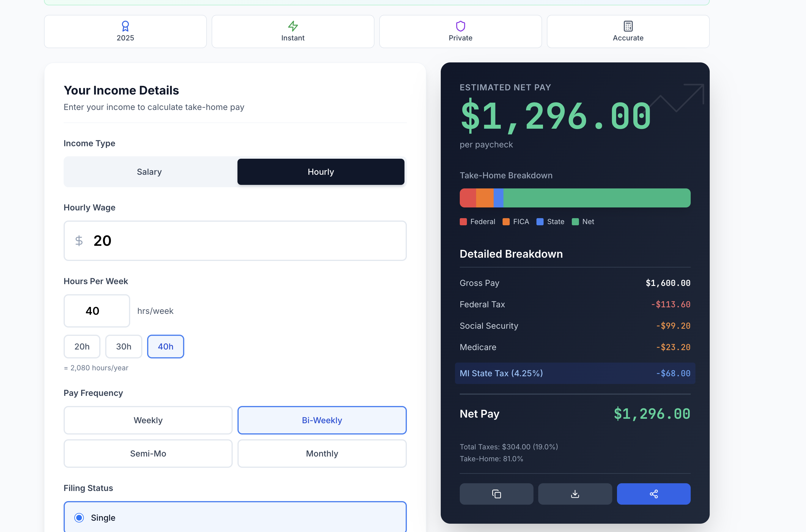Click the dollar sign in the wage field
The width and height of the screenshot is (806, 532).
tap(79, 241)
